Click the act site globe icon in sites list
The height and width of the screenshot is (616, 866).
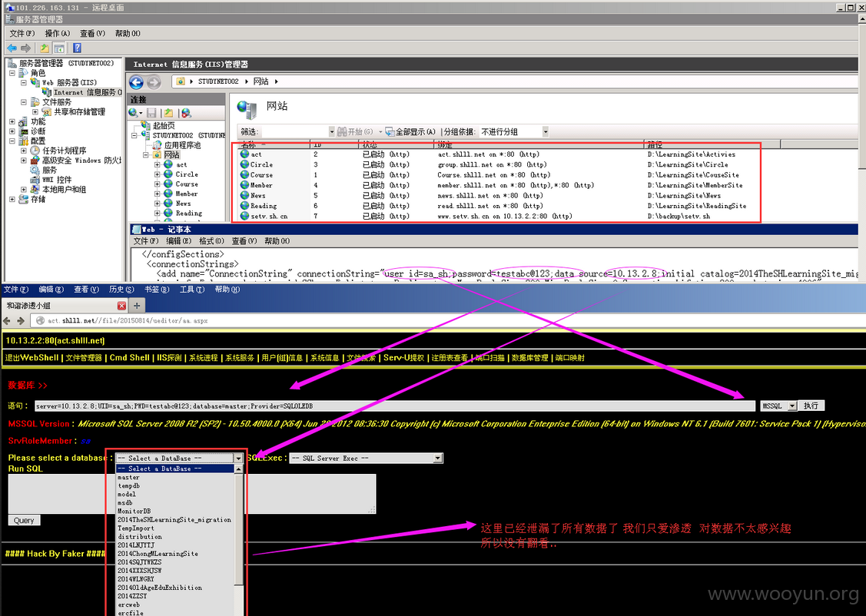pyautogui.click(x=244, y=154)
